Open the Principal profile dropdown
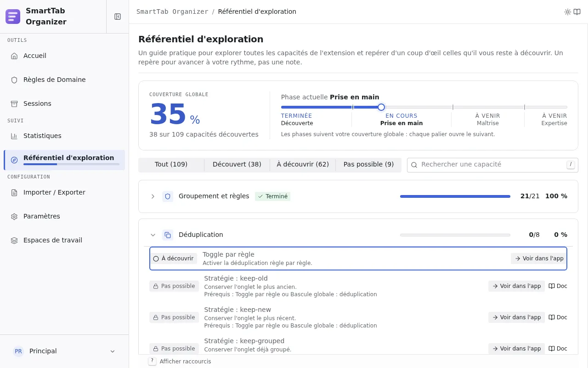The height and width of the screenshot is (368, 588). coord(64,351)
